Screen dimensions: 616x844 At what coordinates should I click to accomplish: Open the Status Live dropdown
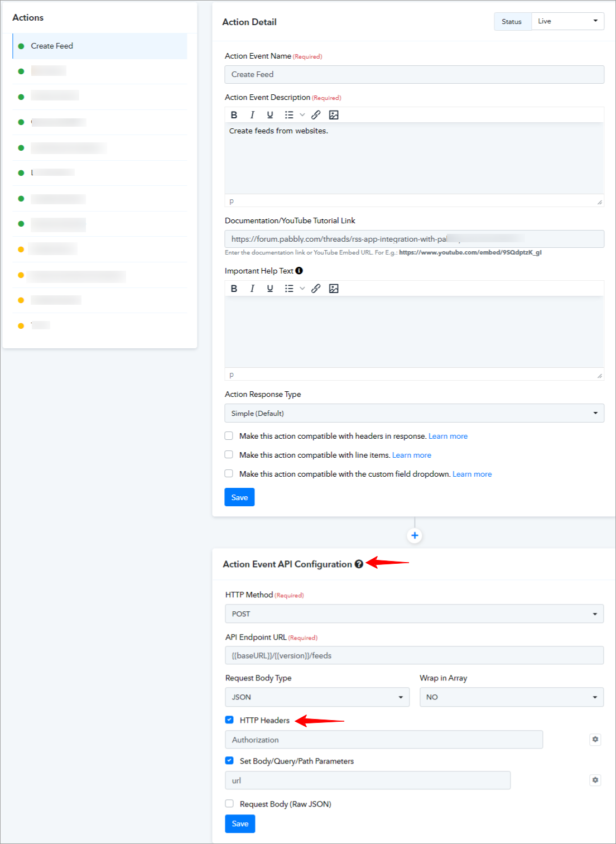(567, 21)
